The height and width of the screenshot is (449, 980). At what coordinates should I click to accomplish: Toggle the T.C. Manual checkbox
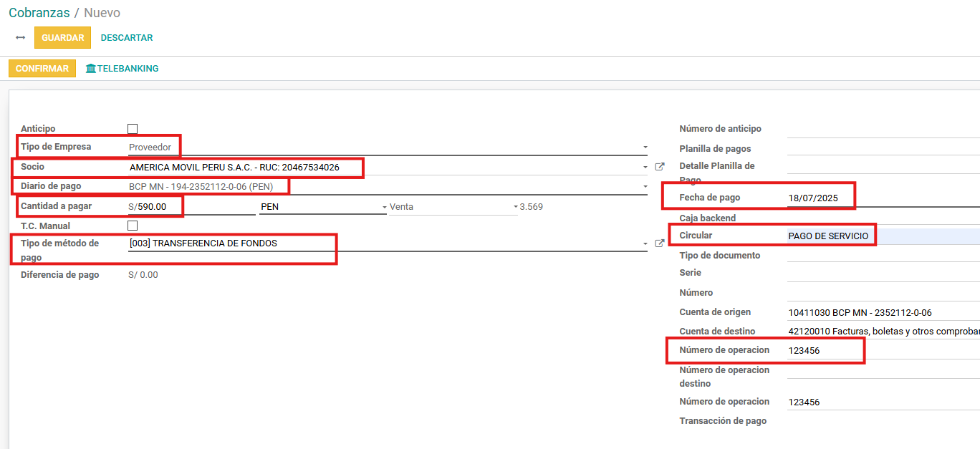tap(133, 226)
